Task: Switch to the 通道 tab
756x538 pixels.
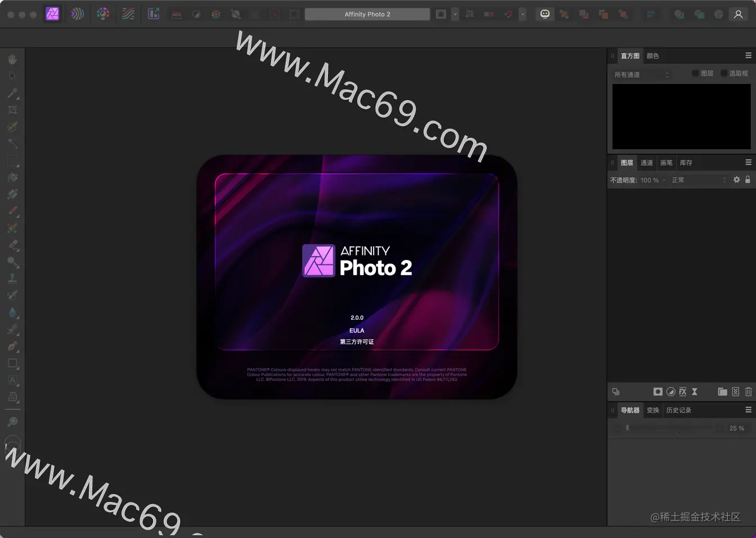Action: pos(646,163)
